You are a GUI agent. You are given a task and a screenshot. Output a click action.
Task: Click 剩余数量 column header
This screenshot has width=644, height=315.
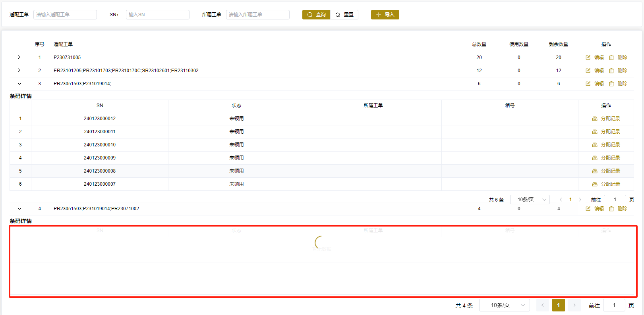click(559, 44)
